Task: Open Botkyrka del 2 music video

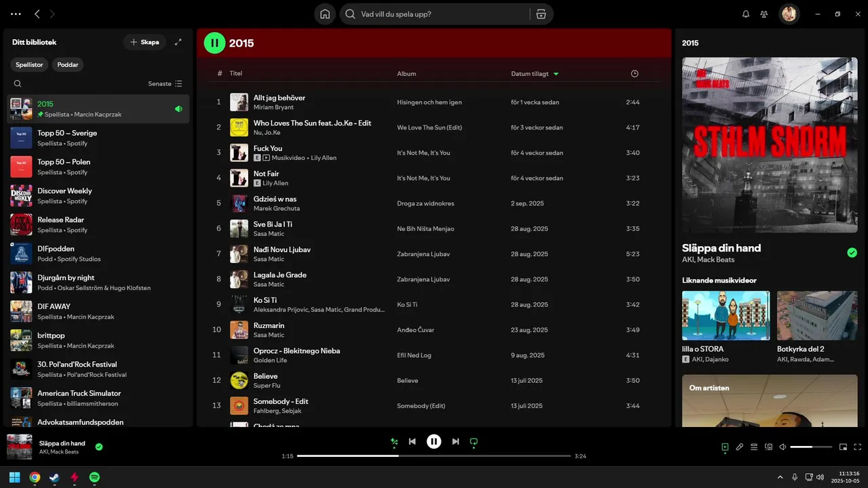Action: 817,315
